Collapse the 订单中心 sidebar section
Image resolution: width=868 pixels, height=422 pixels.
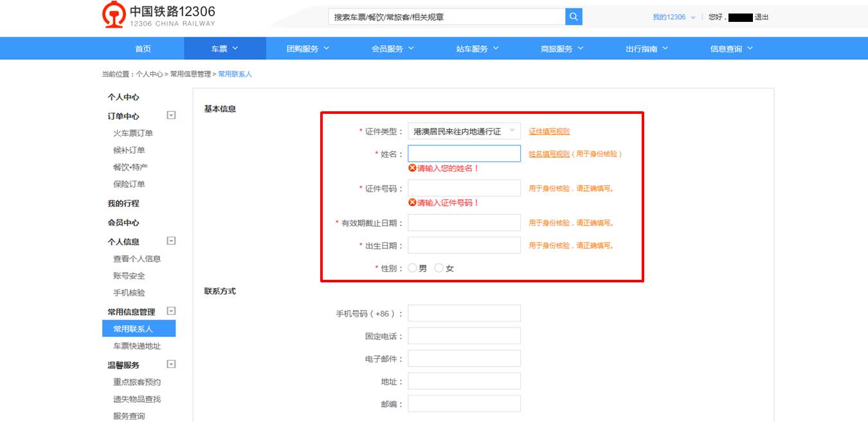[x=171, y=116]
